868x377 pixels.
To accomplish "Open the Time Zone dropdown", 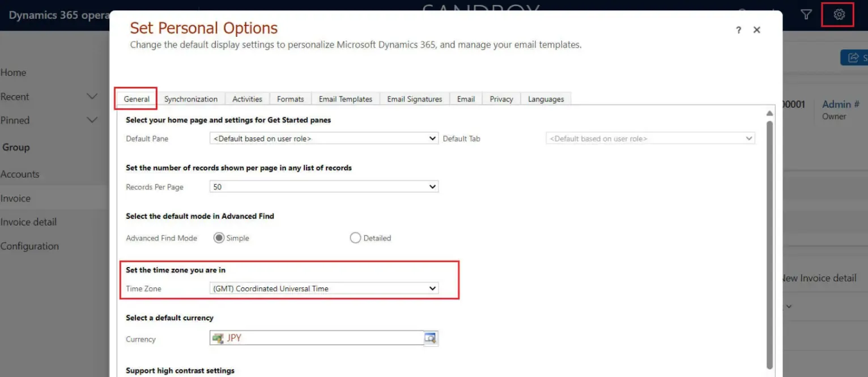I will tap(324, 289).
